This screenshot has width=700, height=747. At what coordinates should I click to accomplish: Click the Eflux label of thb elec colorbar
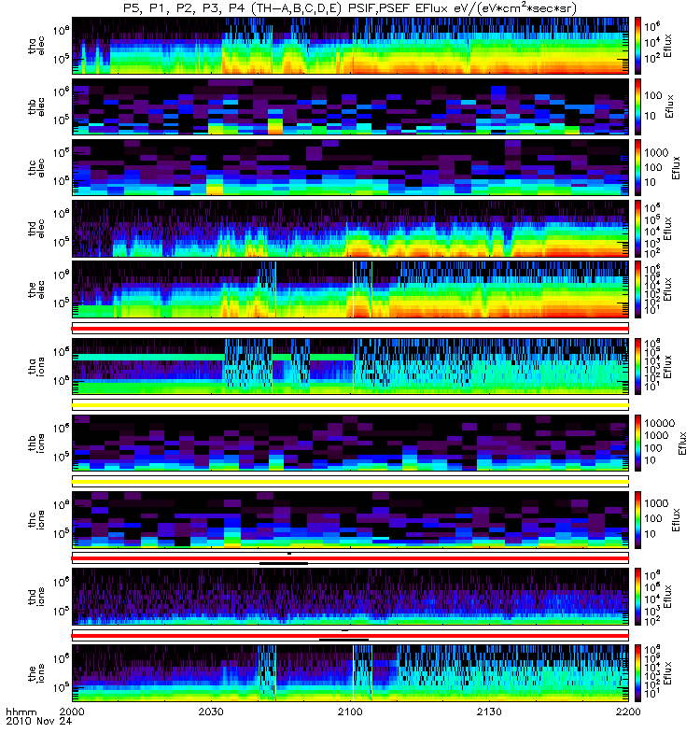670,106
